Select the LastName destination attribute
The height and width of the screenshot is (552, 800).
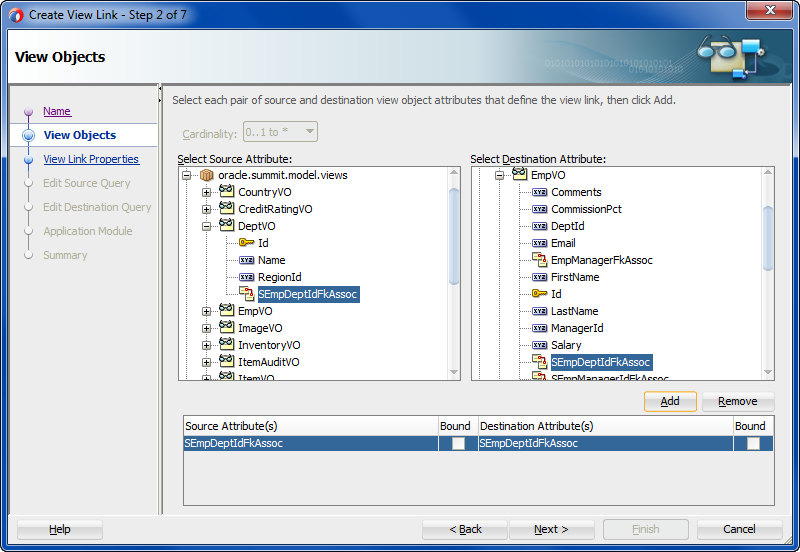(x=574, y=311)
